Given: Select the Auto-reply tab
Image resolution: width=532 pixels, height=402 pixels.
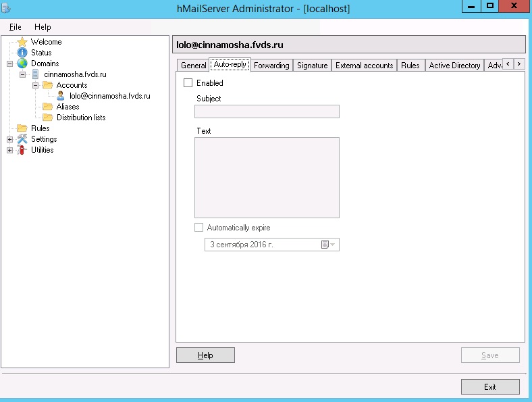Looking at the screenshot, I should click(x=230, y=64).
